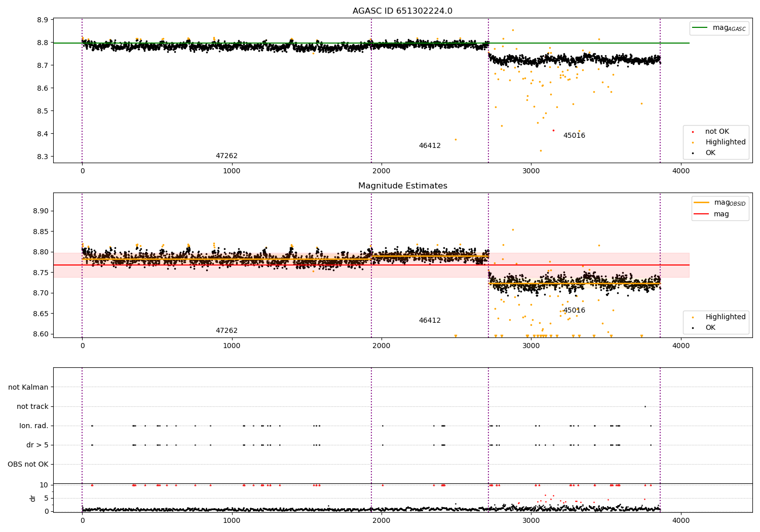Screen dimensions: 760x532
Task: Click the '8.70' y-axis tick label
Action: click(41, 293)
